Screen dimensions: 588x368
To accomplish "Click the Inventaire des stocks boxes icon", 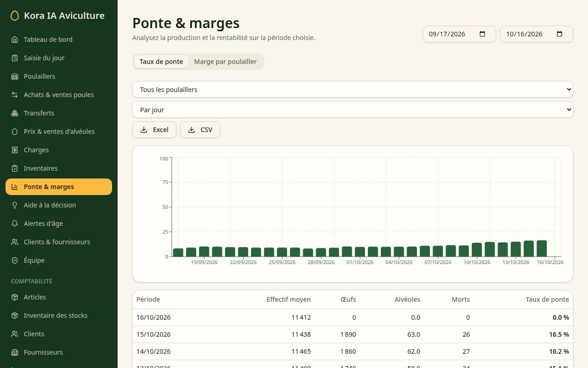I will pyautogui.click(x=15, y=316).
